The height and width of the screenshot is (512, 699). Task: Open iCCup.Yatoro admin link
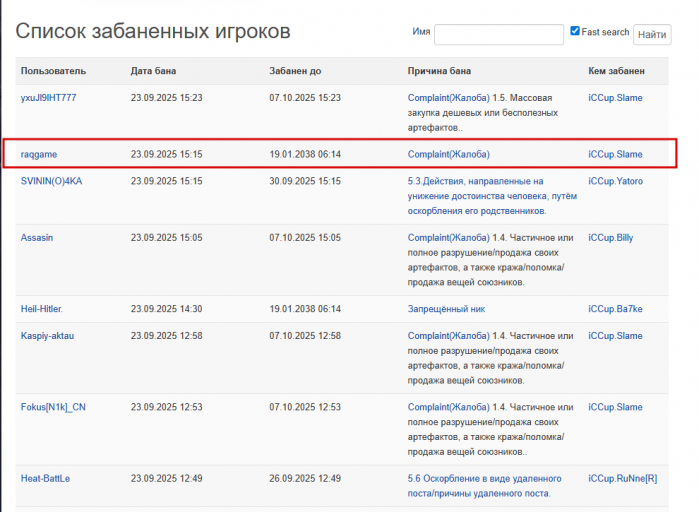(x=615, y=181)
